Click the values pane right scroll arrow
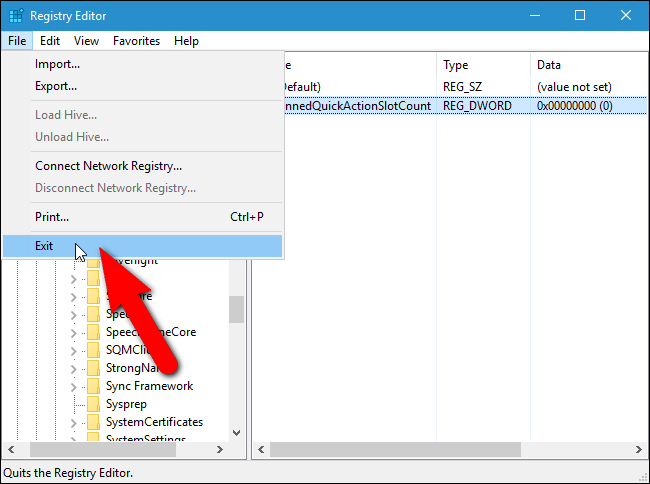Screen dimensions: 650x484 (638, 450)
